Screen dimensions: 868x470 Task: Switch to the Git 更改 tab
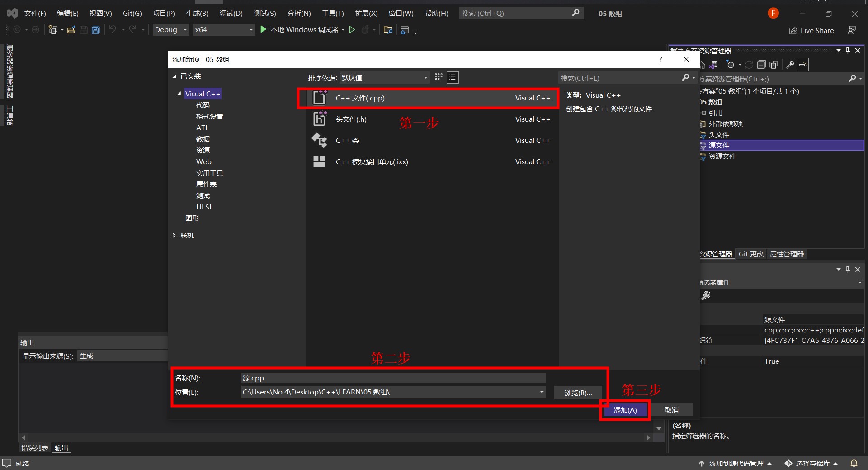[x=751, y=254]
